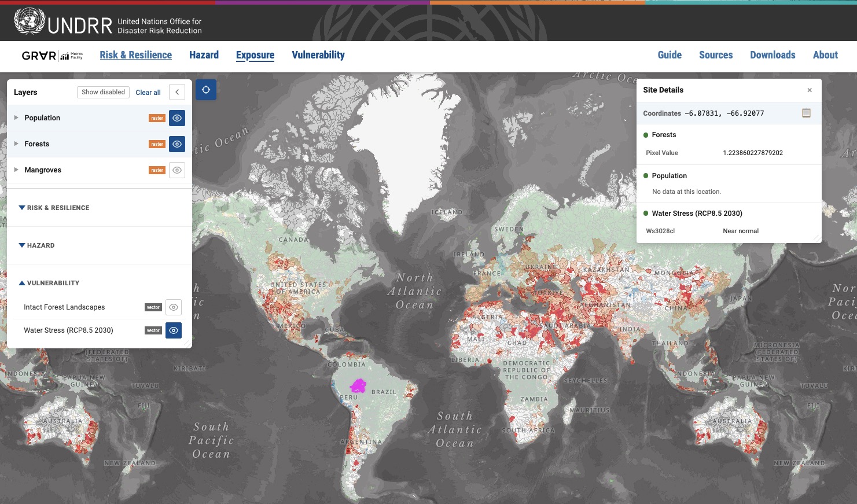Open the Sources page
The image size is (857, 504).
click(716, 55)
